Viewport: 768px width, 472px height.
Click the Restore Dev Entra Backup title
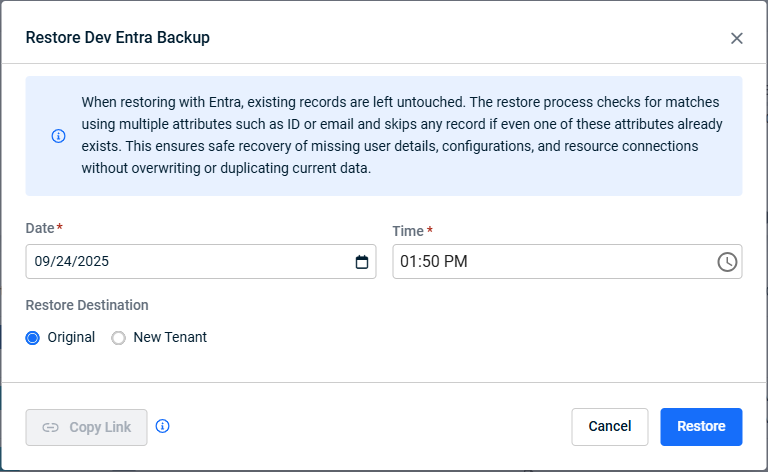(117, 38)
